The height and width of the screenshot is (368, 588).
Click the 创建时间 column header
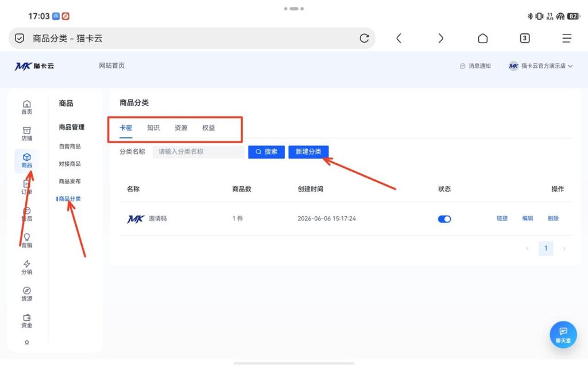311,189
